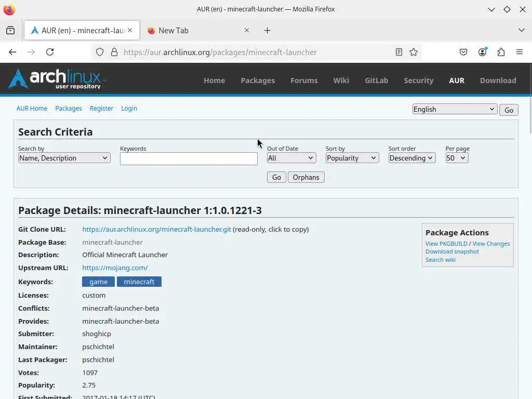Click the submitter name shoghicp
This screenshot has width=532, height=399.
(96, 334)
